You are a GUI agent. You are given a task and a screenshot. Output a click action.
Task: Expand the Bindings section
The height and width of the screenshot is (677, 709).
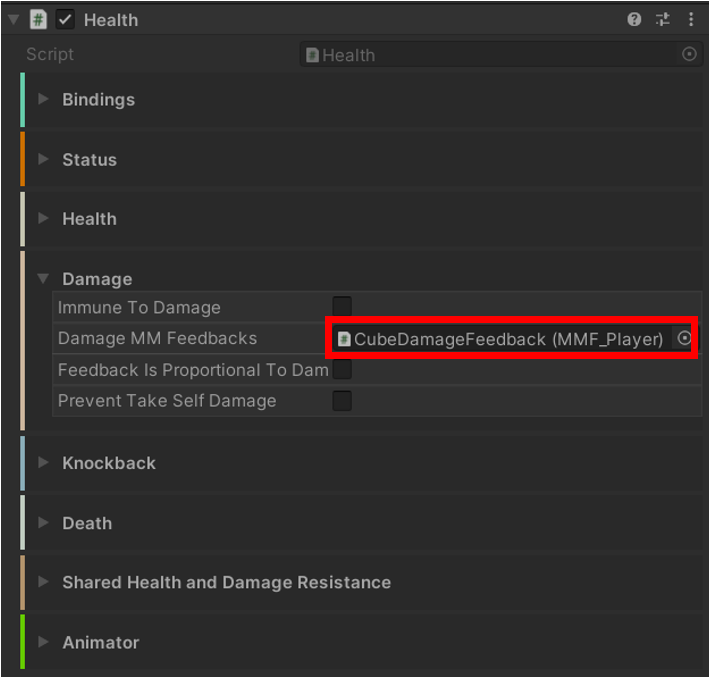point(43,99)
